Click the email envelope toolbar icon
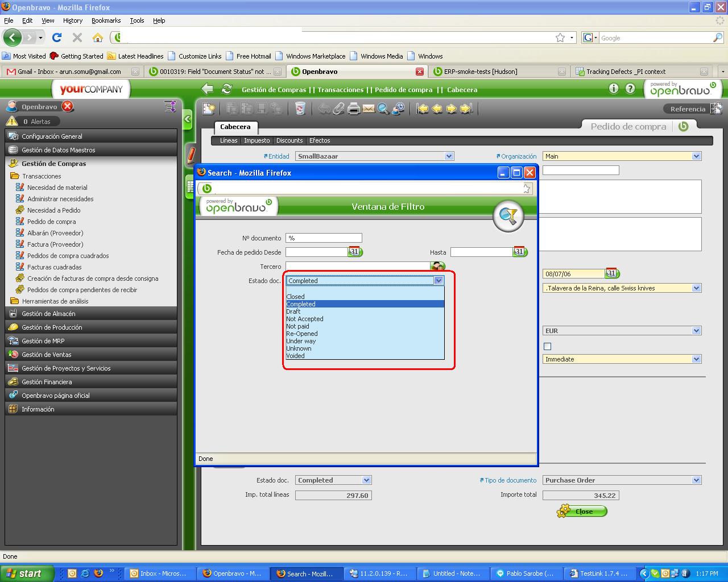This screenshot has height=582, width=728. click(369, 109)
